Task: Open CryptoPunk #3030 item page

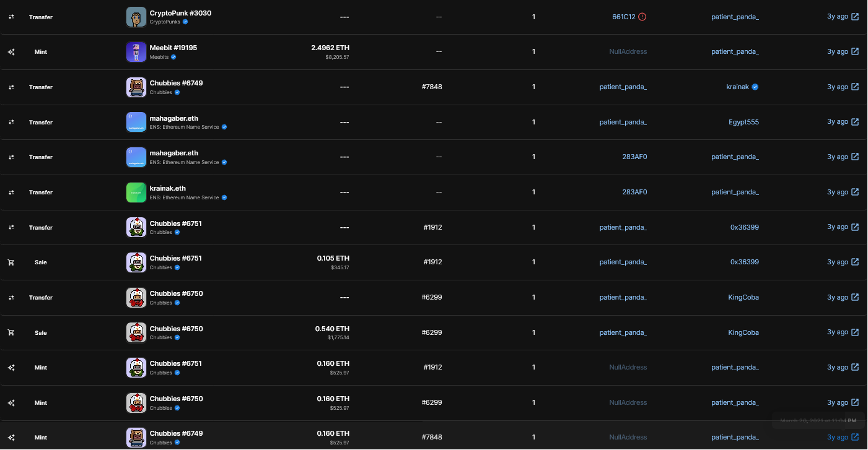Action: (x=180, y=13)
